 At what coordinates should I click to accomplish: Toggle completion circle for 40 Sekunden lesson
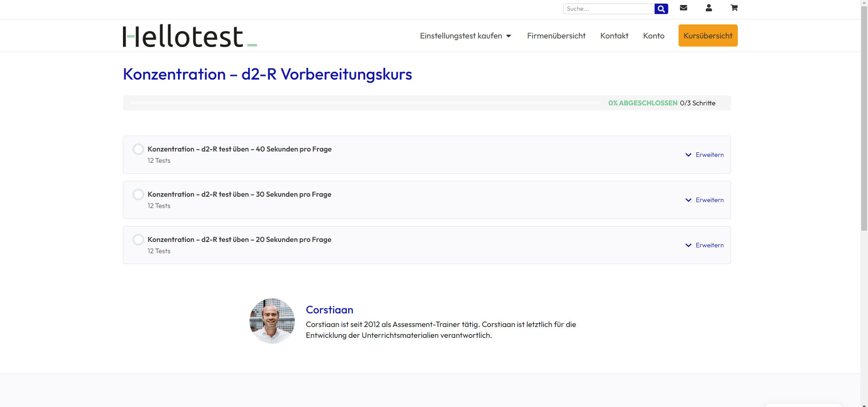138,149
